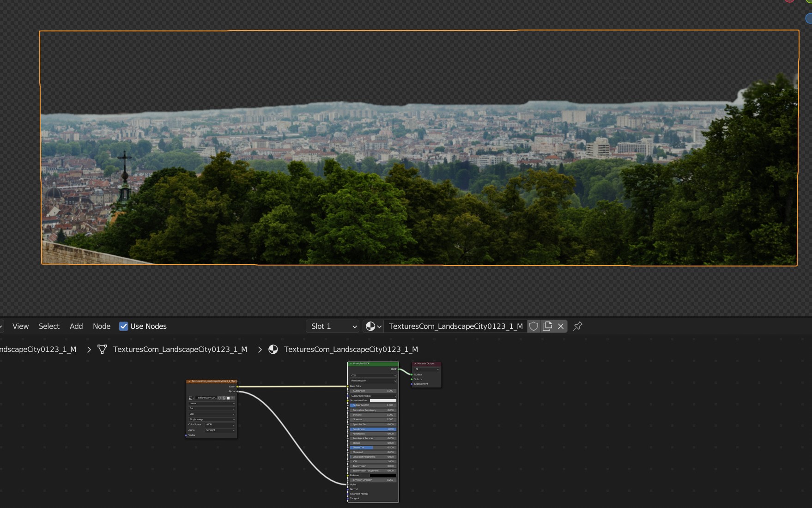Click the mesh icon in the breadcrumb path
The image size is (812, 508).
coord(102,350)
